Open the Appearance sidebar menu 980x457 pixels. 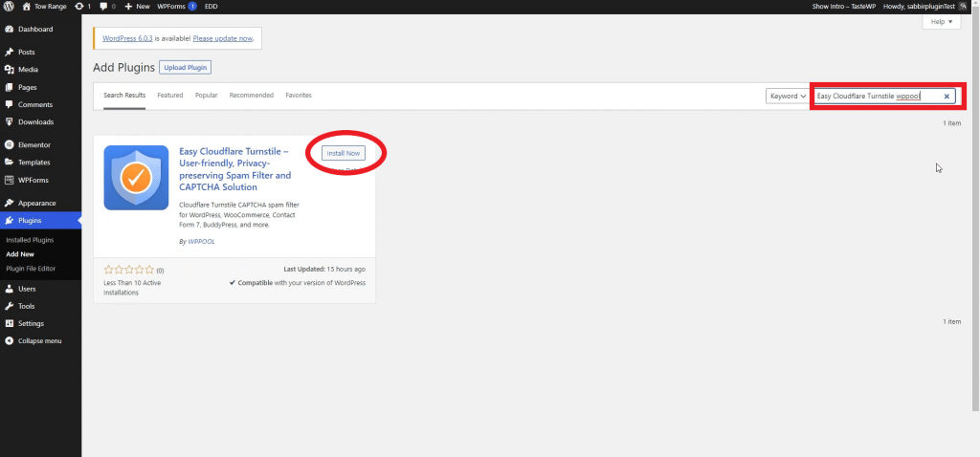(x=40, y=203)
